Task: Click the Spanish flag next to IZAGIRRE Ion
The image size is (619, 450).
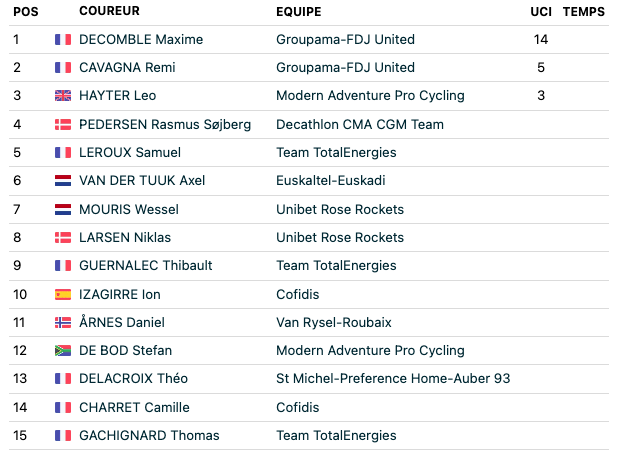Action: (x=63, y=294)
